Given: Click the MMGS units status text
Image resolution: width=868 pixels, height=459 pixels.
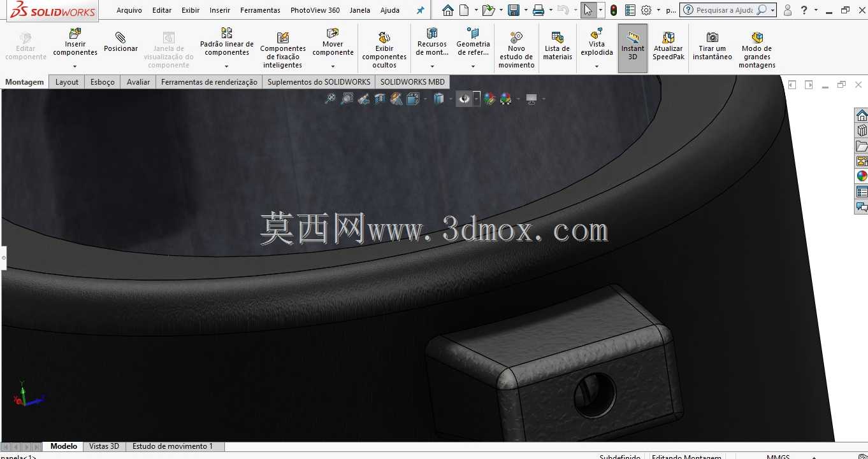Looking at the screenshot, I should click(x=778, y=457).
